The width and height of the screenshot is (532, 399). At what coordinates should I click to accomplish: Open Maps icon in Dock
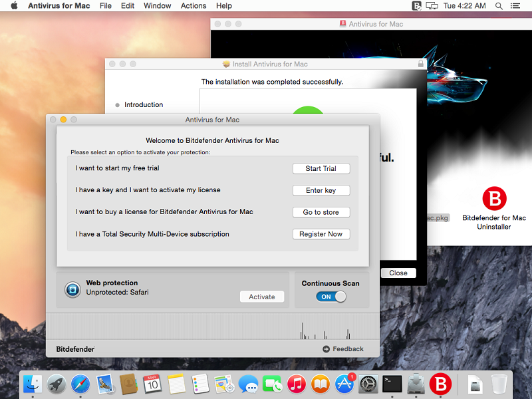coord(224,384)
